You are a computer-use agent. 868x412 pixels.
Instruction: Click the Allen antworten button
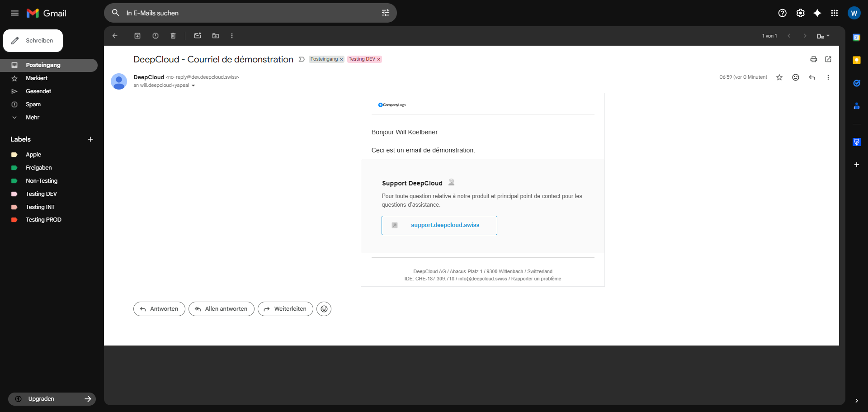click(x=222, y=309)
